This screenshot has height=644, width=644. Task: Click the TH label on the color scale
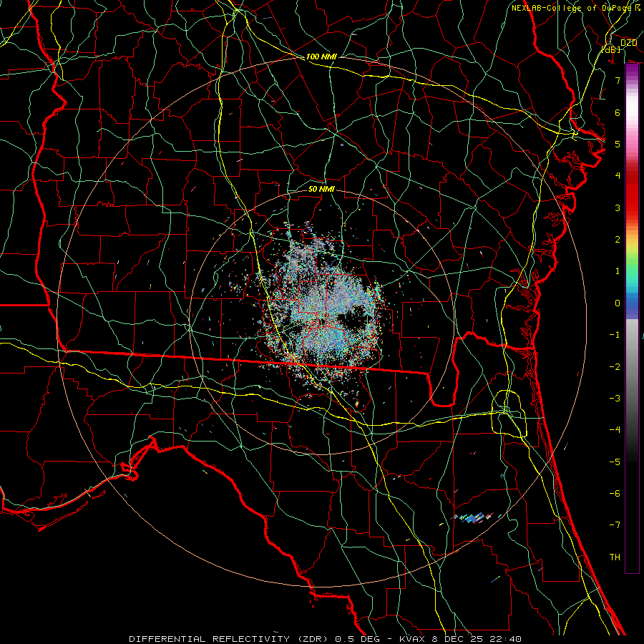[615, 557]
